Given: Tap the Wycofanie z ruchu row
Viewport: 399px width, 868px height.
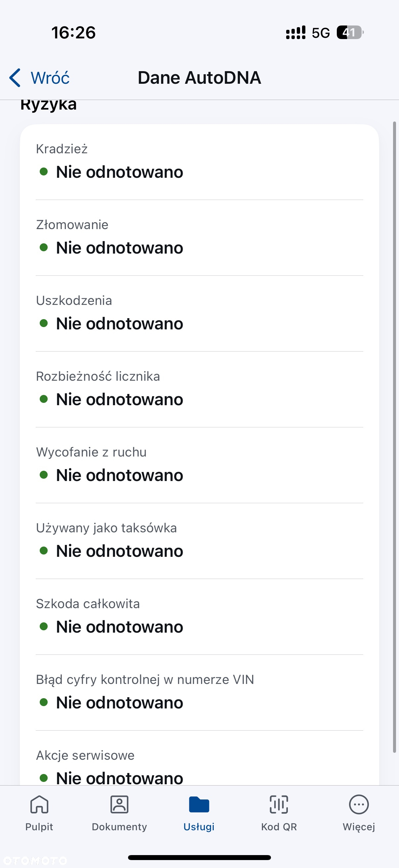Looking at the screenshot, I should [x=199, y=465].
